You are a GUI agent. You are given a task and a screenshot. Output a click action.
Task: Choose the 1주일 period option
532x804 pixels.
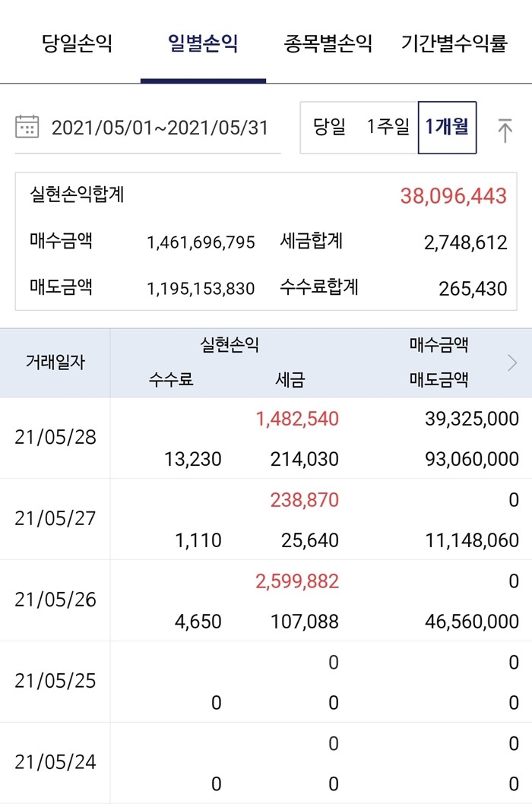click(x=388, y=127)
